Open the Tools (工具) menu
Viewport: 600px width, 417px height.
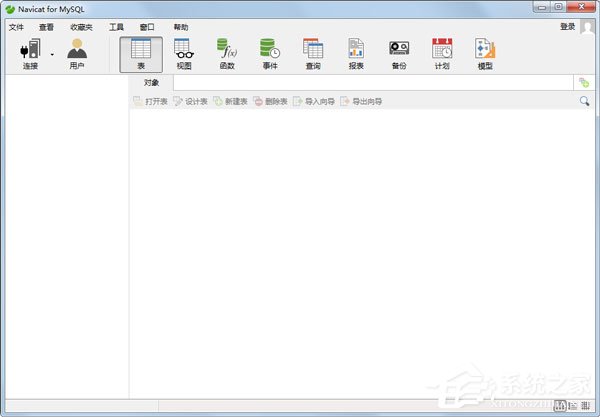point(116,27)
